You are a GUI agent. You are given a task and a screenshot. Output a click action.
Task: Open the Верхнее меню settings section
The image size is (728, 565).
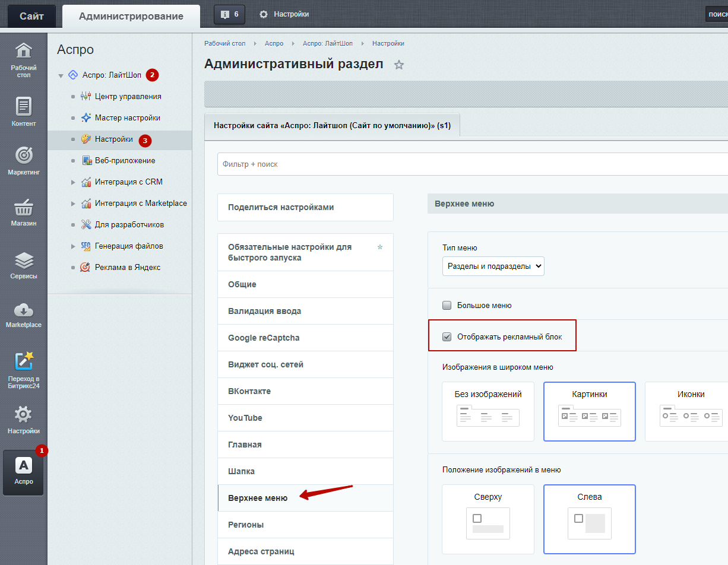point(305,498)
